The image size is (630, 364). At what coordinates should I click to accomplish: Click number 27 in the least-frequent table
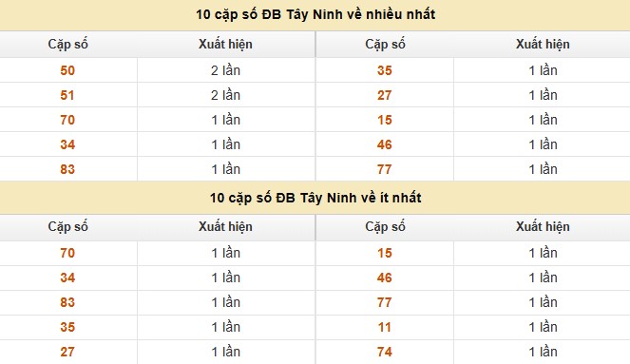(x=67, y=352)
